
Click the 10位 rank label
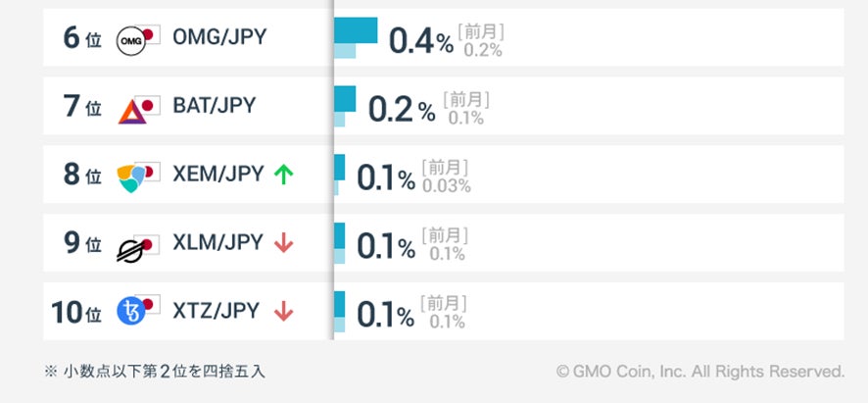click(x=76, y=313)
